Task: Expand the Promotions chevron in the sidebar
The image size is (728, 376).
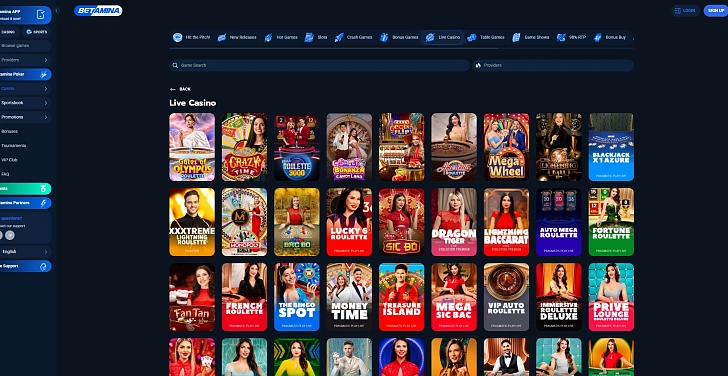Action: coord(46,117)
